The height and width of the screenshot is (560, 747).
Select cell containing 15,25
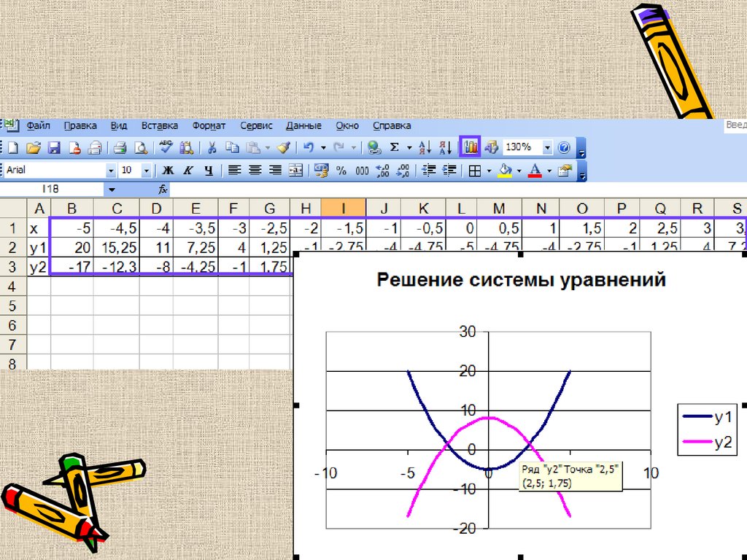coord(117,248)
